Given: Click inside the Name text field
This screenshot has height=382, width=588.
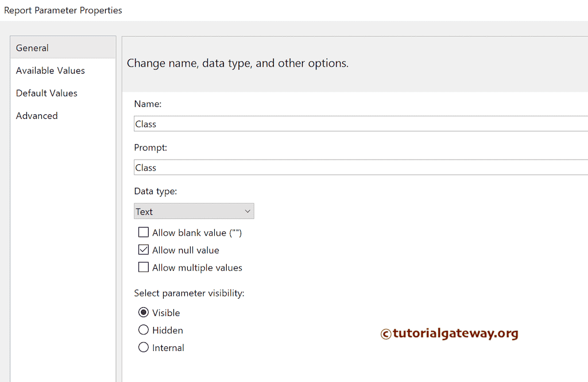Looking at the screenshot, I should [287, 124].
